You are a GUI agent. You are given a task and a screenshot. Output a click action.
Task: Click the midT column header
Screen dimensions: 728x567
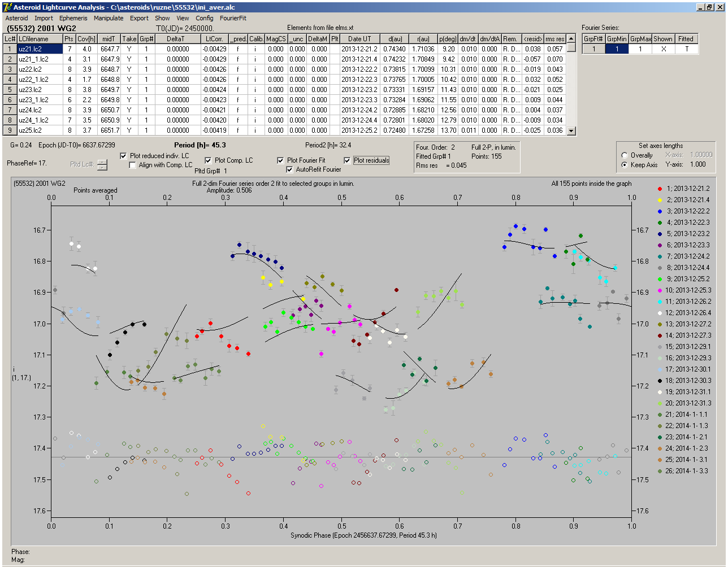tap(109, 39)
